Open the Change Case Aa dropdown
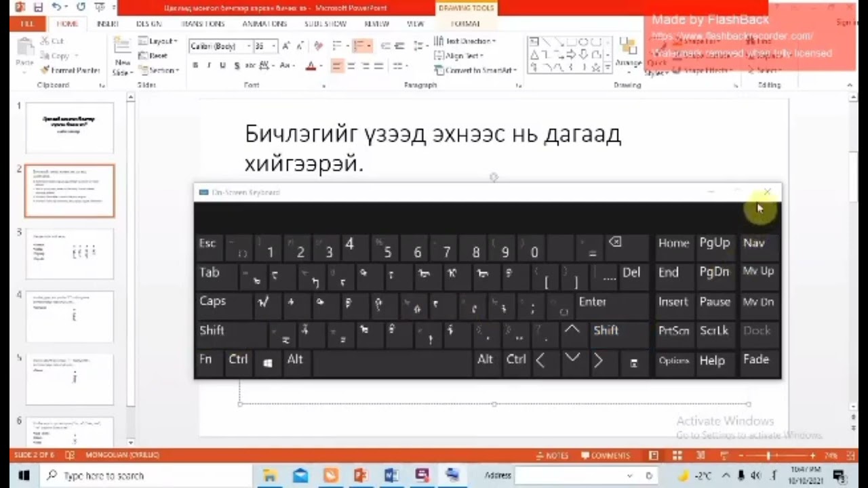Screen dimensions: 868x488 coord(286,66)
